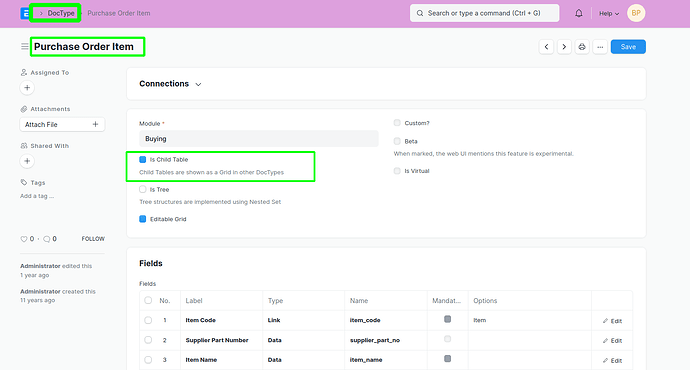Click plus icon in Attach File
The width and height of the screenshot is (690, 370).
[x=95, y=125]
